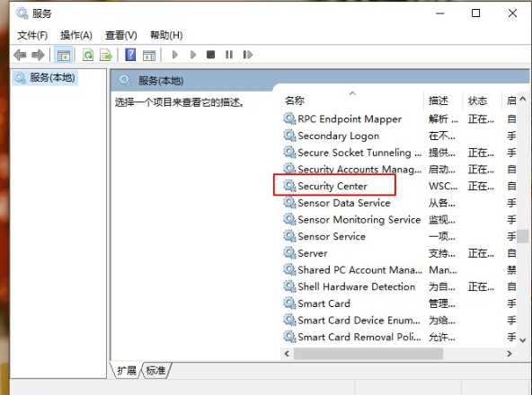Switch to the 扩展 tab

click(x=126, y=370)
